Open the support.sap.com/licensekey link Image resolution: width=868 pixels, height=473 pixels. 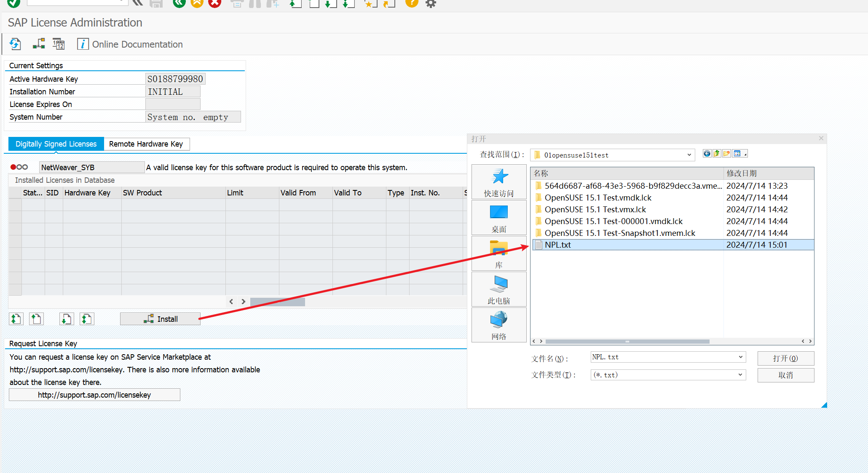point(94,395)
